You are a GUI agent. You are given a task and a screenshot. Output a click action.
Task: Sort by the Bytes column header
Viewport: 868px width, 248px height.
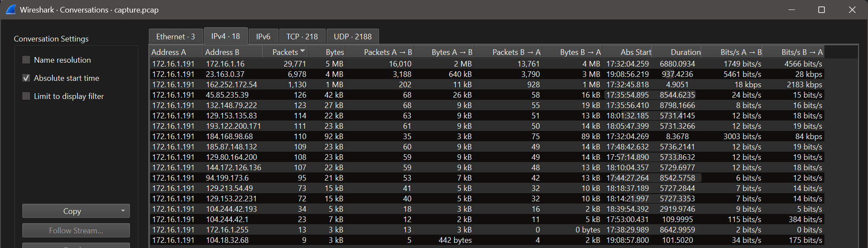327,52
